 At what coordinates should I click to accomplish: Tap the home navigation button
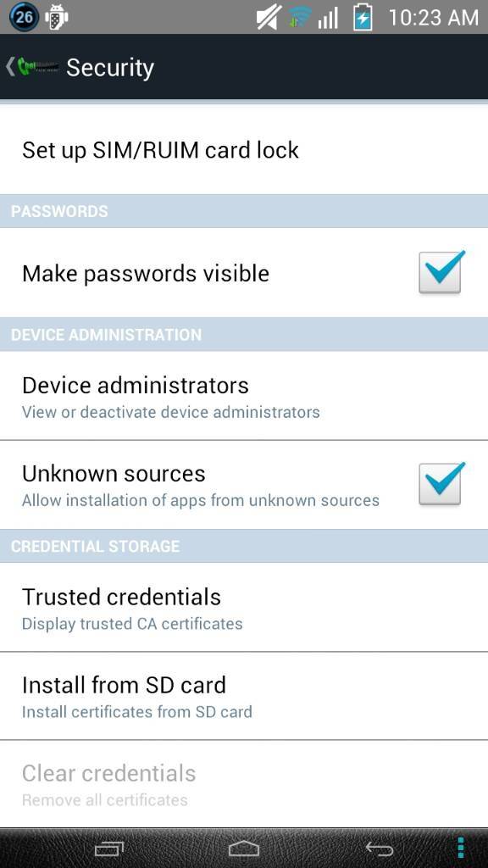click(x=243, y=848)
